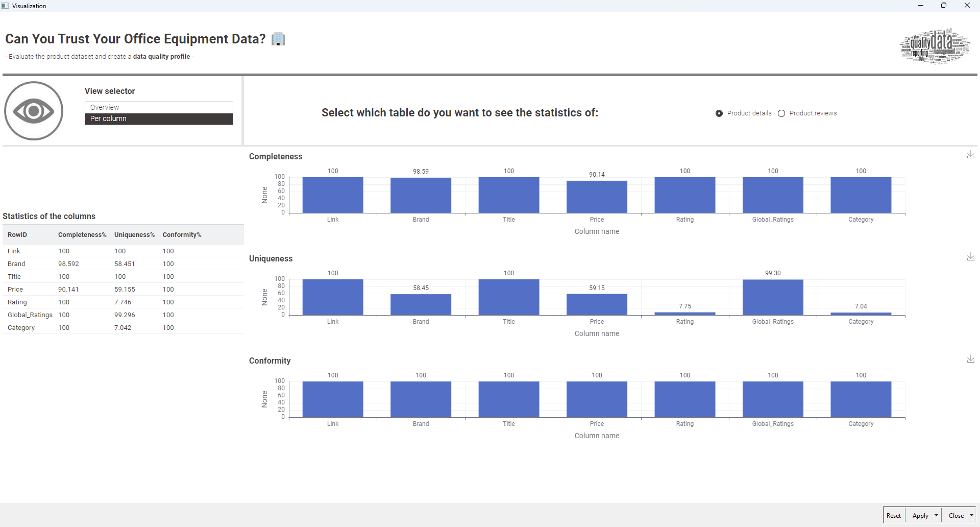
Task: Download the Completeness chart
Action: tap(970, 155)
